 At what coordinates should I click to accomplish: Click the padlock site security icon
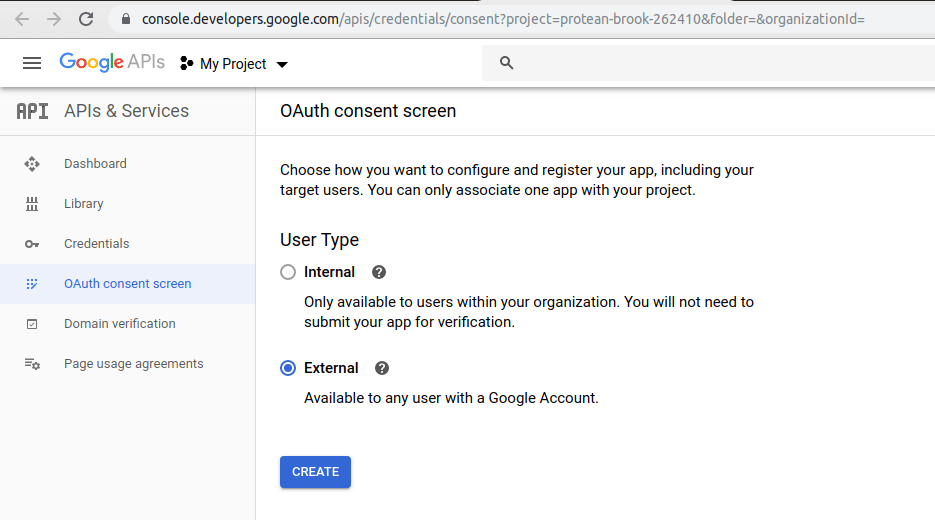coord(126,19)
